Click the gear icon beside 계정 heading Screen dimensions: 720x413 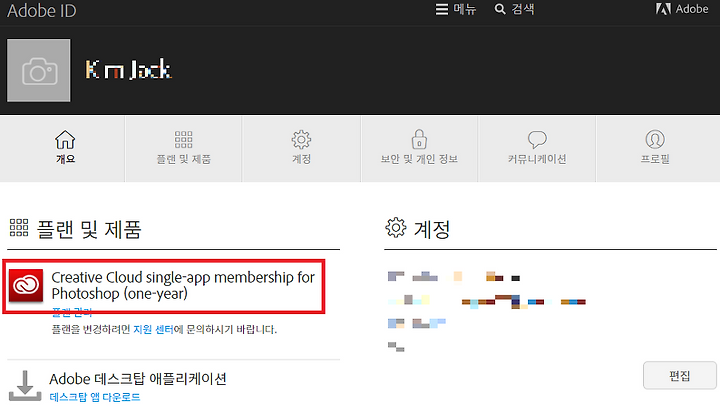tap(396, 227)
